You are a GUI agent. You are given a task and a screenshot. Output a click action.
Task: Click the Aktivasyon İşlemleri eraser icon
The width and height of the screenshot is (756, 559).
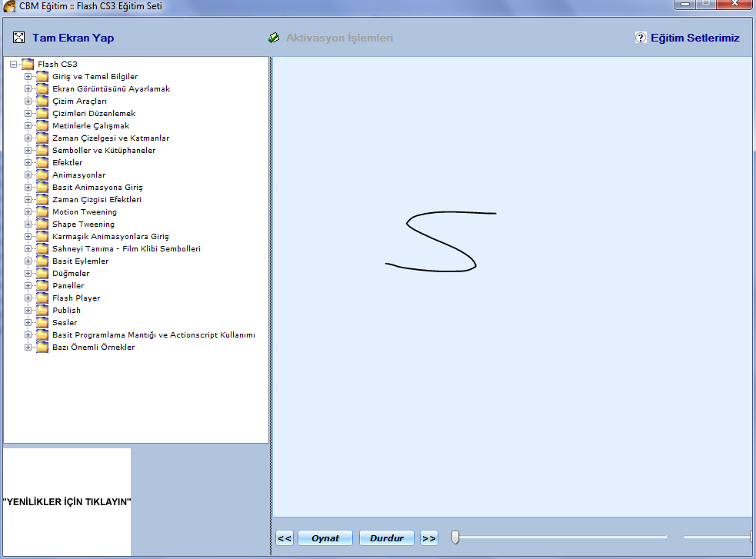tap(274, 38)
